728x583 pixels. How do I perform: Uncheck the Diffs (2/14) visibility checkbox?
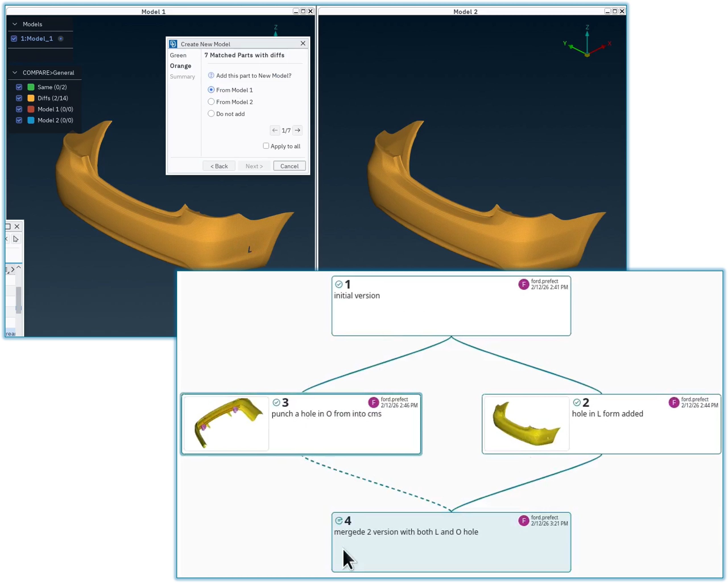coord(19,98)
